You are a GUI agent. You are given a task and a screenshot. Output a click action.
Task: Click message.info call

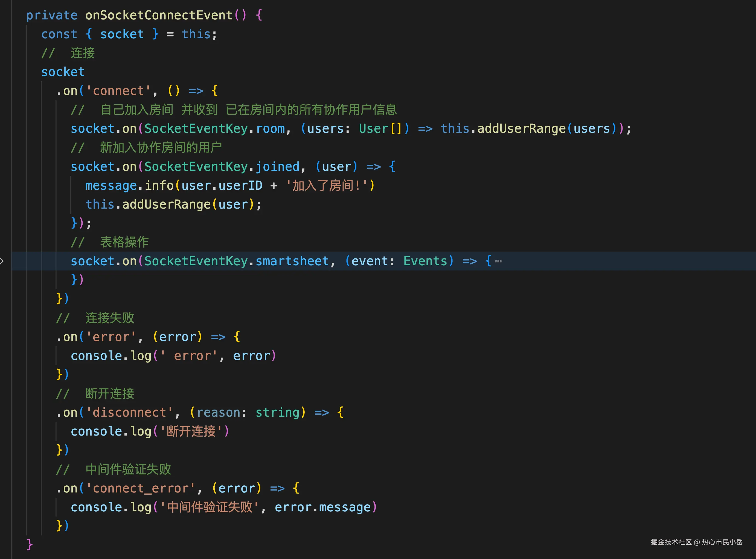click(x=129, y=186)
